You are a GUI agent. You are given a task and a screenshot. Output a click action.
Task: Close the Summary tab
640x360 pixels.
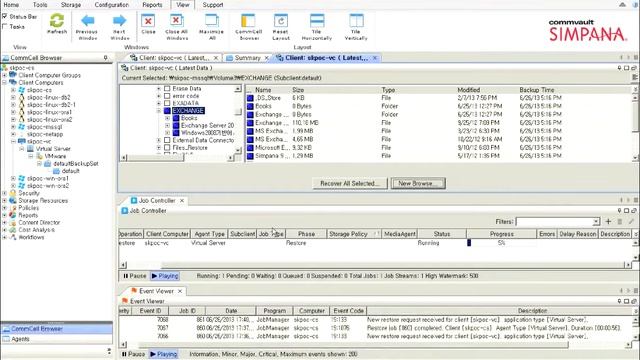[267, 58]
